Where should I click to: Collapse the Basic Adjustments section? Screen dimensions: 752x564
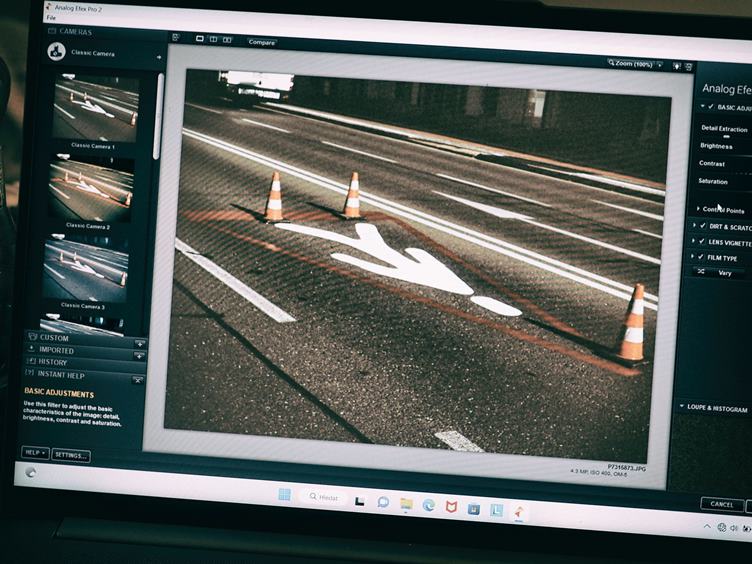tap(703, 106)
